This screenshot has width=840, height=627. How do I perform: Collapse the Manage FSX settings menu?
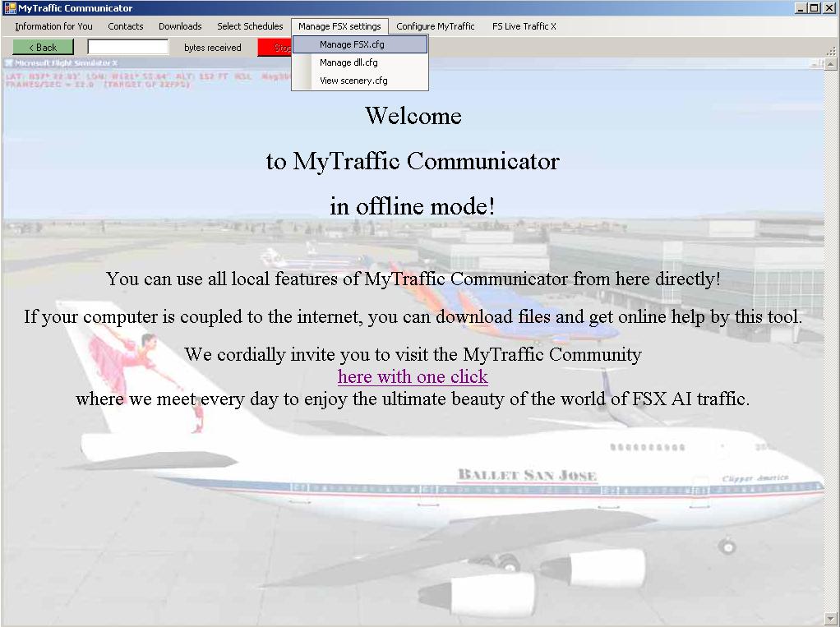[x=339, y=26]
